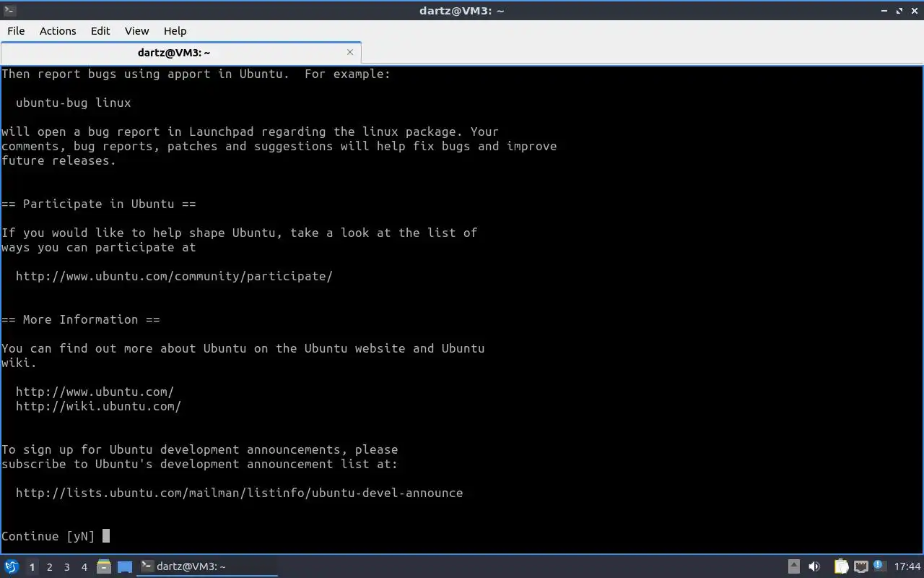The width and height of the screenshot is (924, 578).
Task: Switch to workspace 3
Action: pos(66,567)
